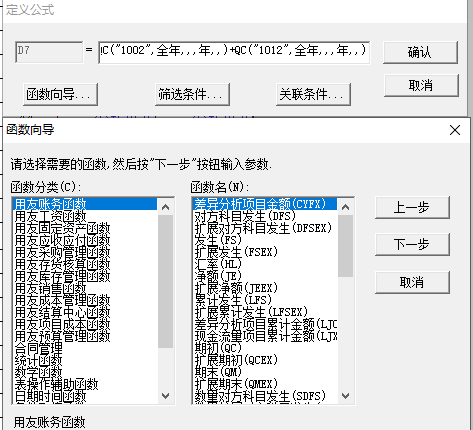Select 用友工资函数 category

[51, 216]
